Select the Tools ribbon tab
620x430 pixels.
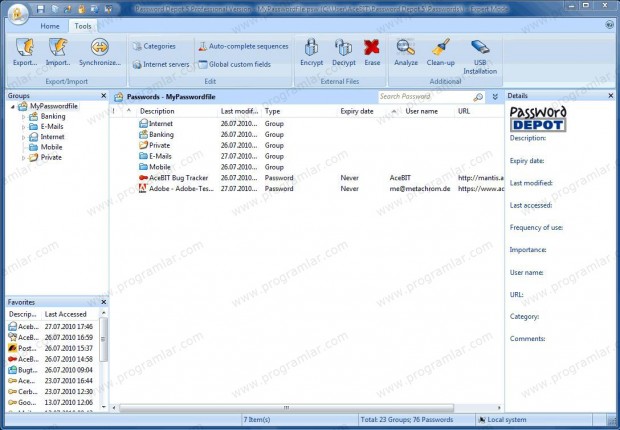click(83, 26)
